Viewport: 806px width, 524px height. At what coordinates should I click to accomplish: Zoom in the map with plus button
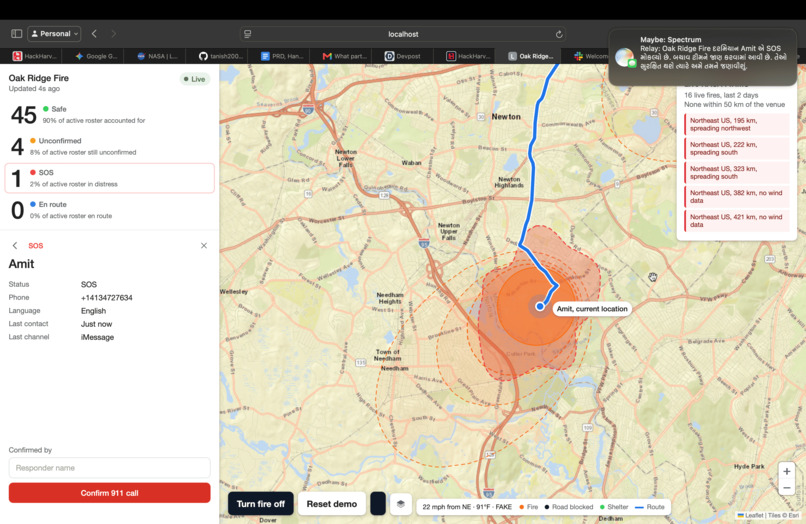click(x=786, y=472)
